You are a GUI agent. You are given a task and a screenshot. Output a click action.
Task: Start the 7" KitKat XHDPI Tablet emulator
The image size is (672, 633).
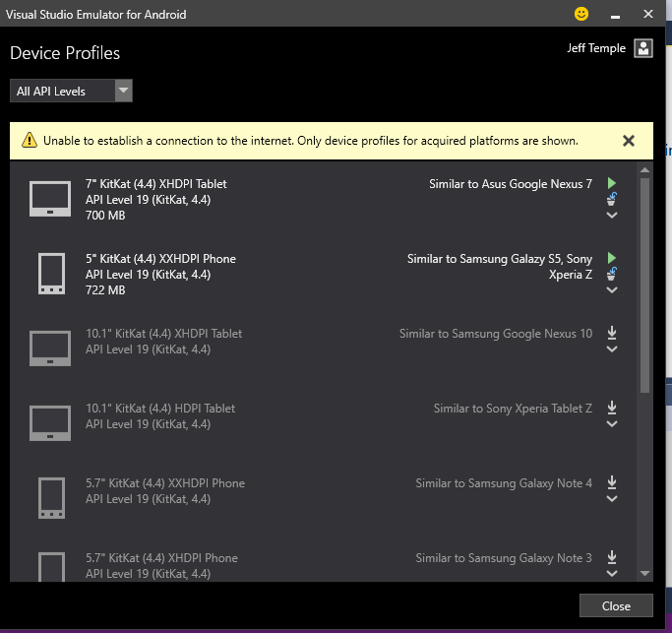click(612, 183)
